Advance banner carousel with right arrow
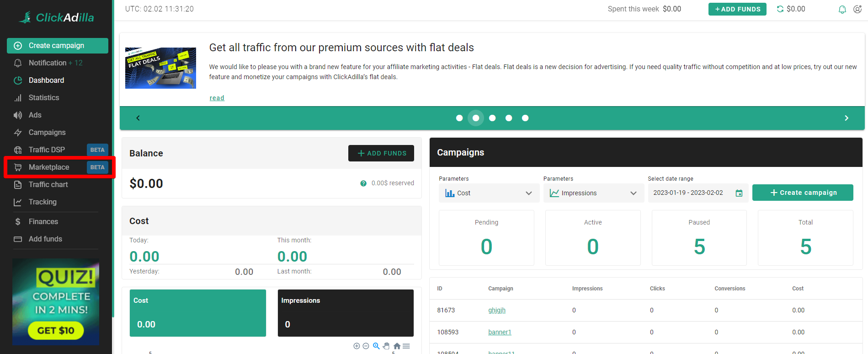 tap(846, 118)
